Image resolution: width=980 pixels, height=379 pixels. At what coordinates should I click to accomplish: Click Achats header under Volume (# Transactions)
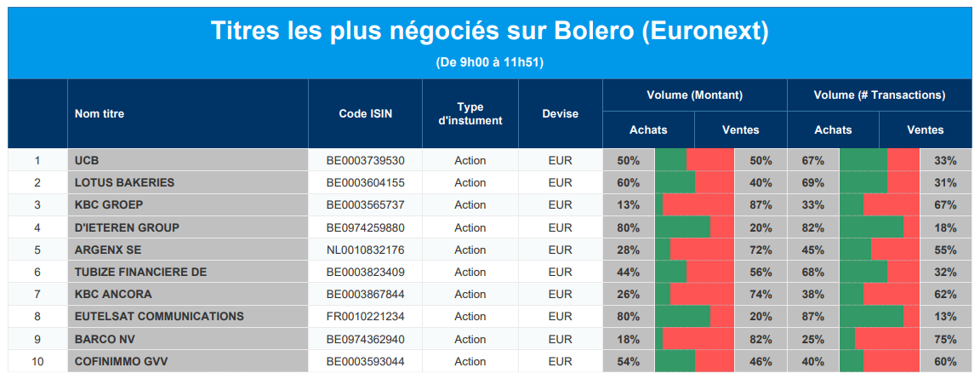click(x=833, y=129)
